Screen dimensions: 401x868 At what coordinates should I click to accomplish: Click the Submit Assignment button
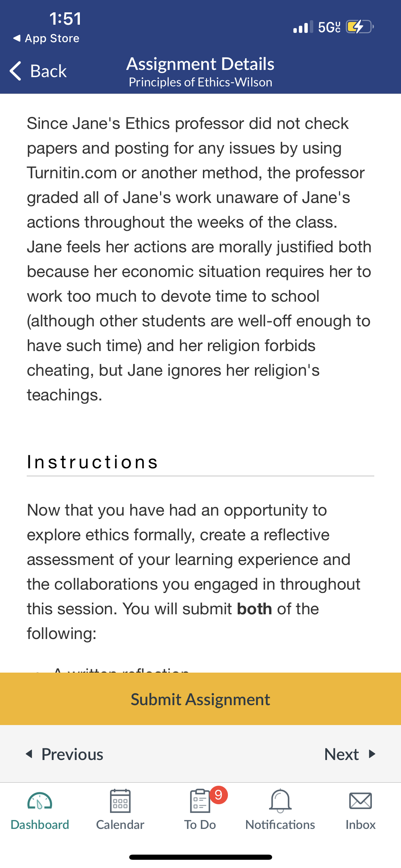point(200,699)
